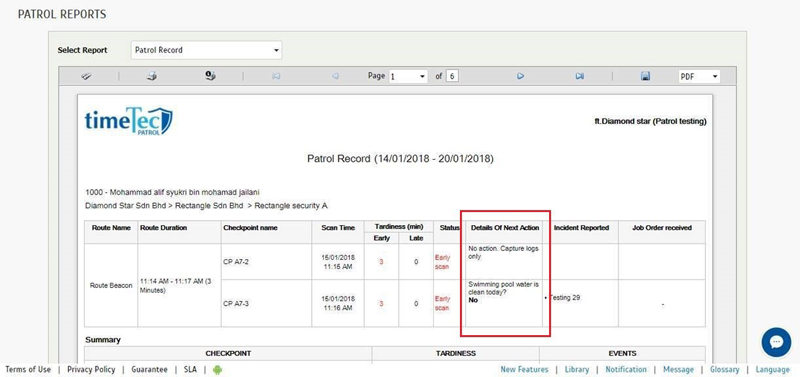Click scan time '15/01/2018 11:16 AM'

point(338,303)
